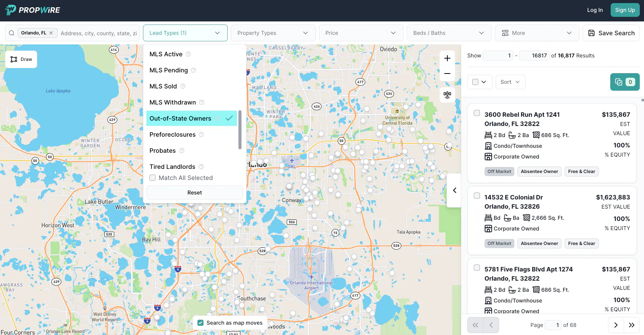Expand the Beds / Baths filter
The width and height of the screenshot is (644, 335).
click(449, 33)
